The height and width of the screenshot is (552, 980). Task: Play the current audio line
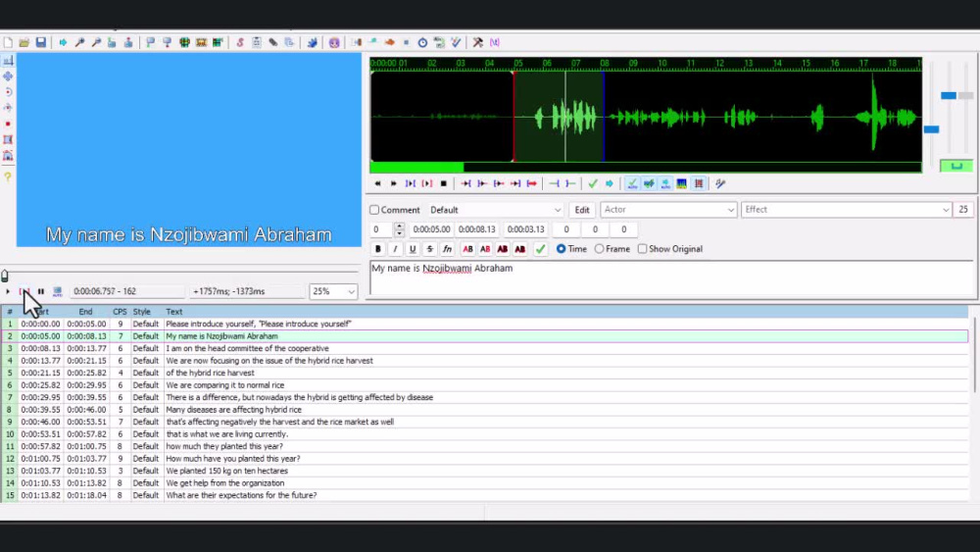point(427,183)
